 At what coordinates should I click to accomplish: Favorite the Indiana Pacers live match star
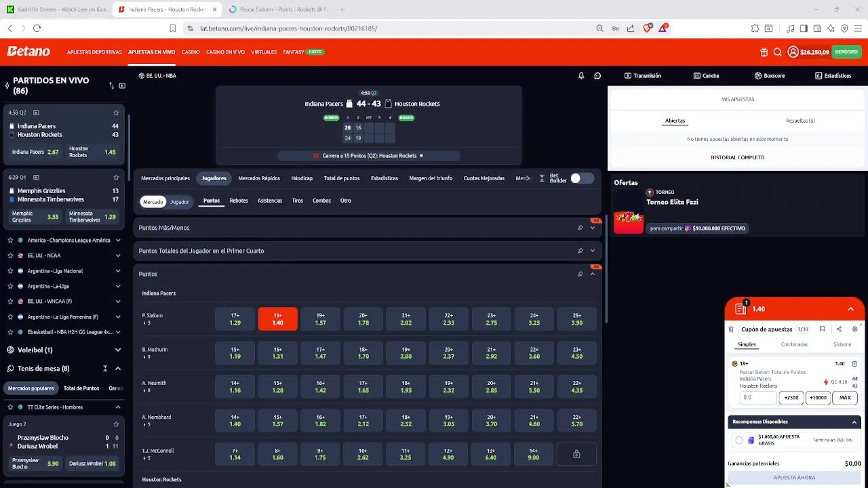click(116, 113)
